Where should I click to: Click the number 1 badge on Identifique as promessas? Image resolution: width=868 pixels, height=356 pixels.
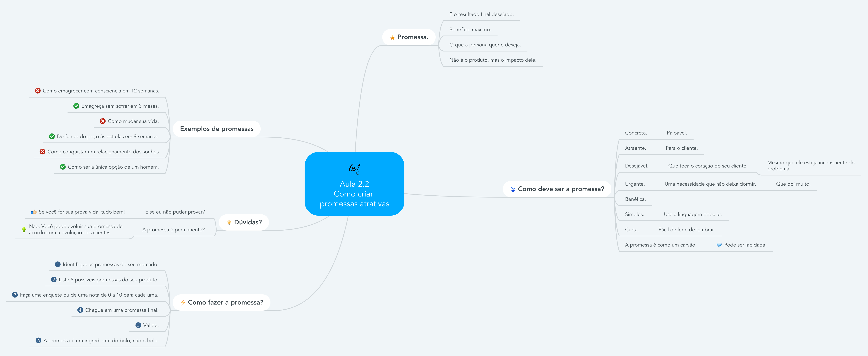click(58, 264)
